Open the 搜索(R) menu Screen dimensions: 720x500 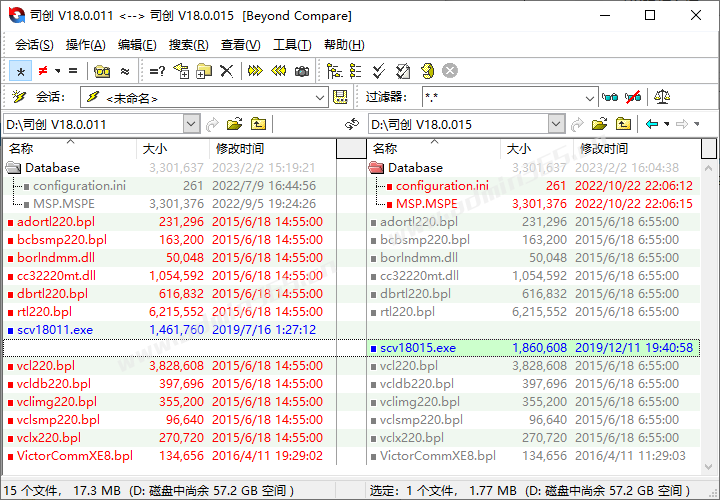point(188,45)
